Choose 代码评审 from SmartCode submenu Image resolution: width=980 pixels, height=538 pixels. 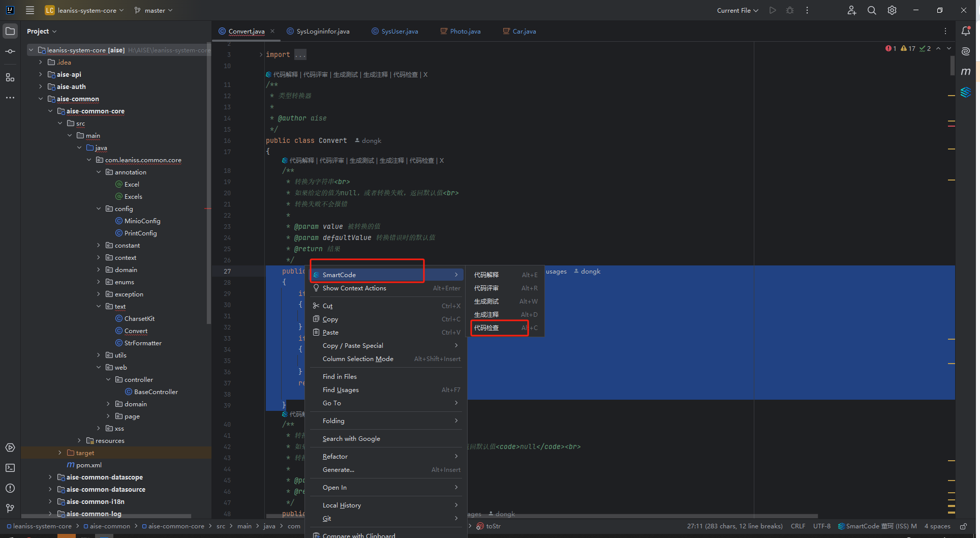(506, 288)
